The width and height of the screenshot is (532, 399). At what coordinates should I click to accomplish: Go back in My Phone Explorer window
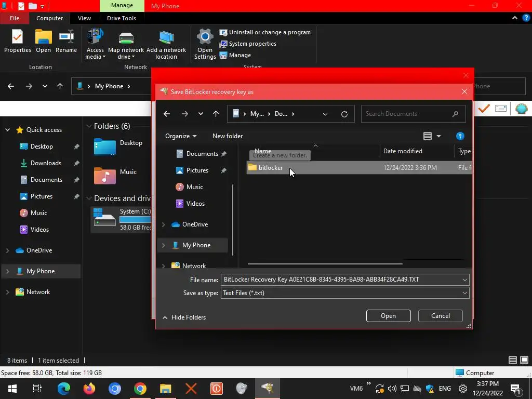11,86
